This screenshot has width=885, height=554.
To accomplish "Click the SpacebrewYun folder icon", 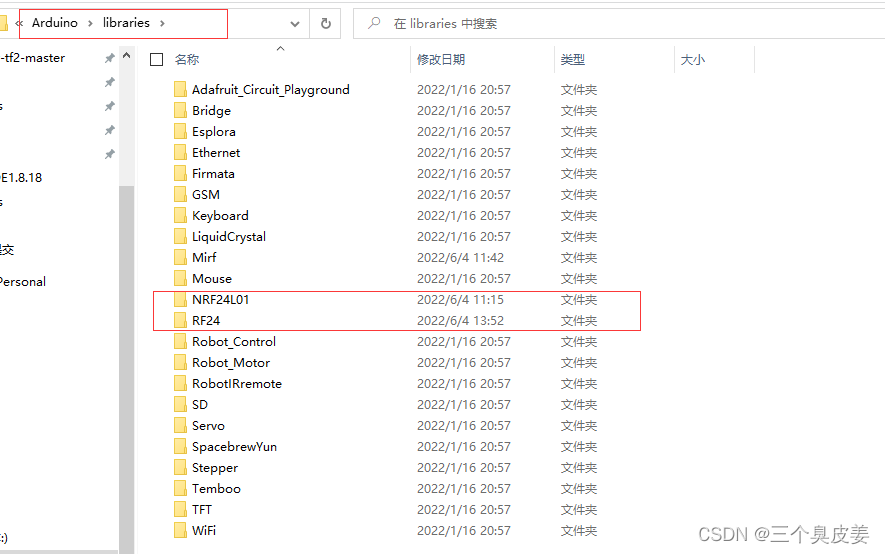I will click(x=181, y=446).
